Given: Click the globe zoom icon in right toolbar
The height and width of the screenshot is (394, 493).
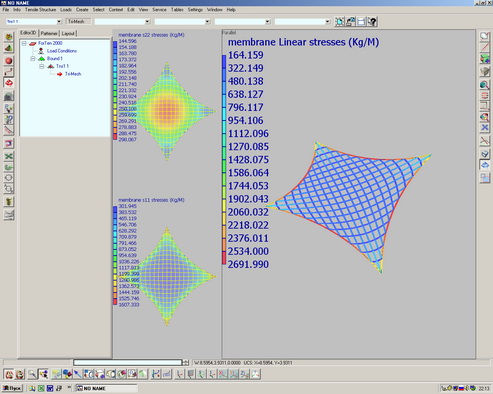Looking at the screenshot, I should [x=485, y=85].
